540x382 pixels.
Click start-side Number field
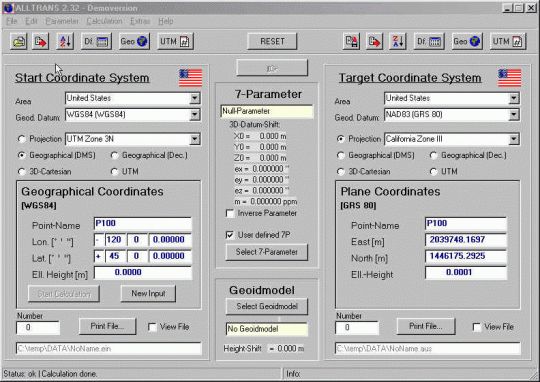[38, 328]
